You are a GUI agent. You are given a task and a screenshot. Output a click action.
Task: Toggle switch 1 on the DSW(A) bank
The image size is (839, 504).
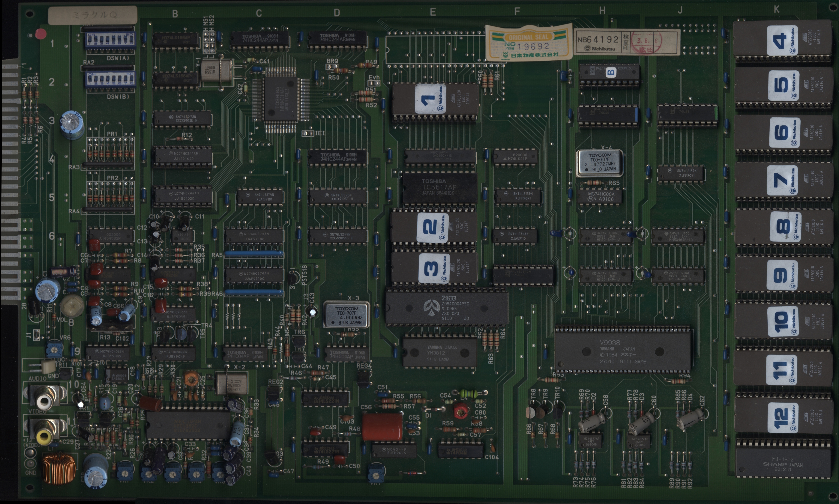coord(90,39)
